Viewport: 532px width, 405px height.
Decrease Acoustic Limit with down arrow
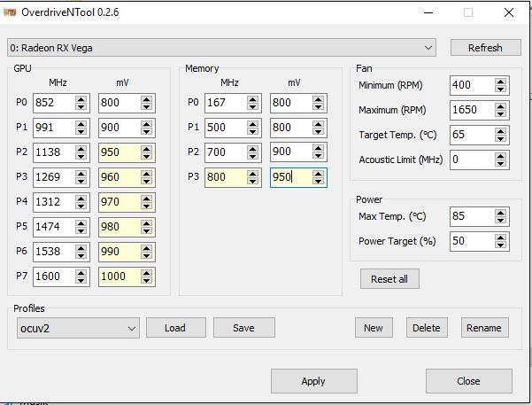(500, 163)
